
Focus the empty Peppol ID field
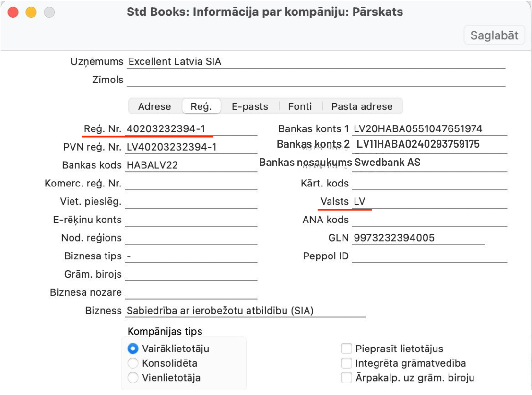[429, 256]
